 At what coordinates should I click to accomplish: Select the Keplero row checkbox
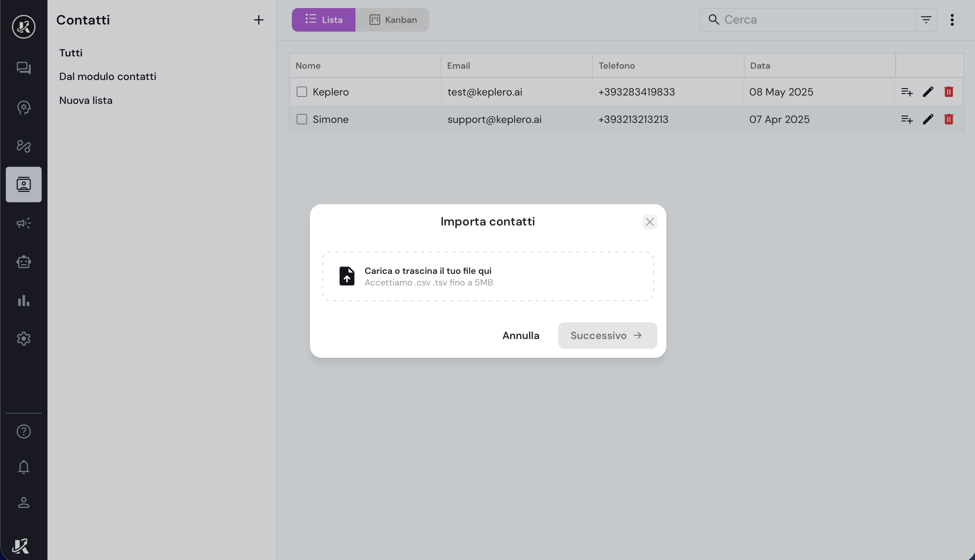[x=302, y=92]
